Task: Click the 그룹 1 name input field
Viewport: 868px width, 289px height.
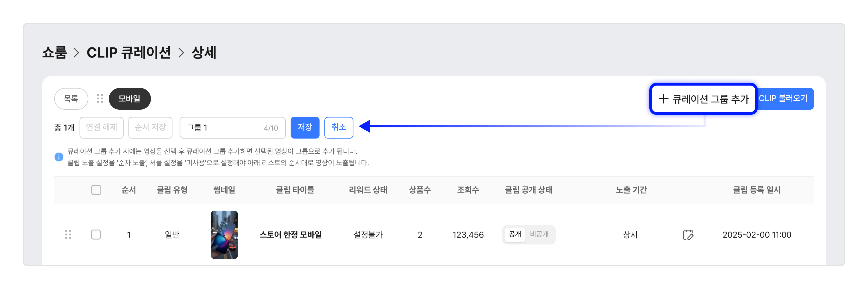Action: click(x=232, y=128)
